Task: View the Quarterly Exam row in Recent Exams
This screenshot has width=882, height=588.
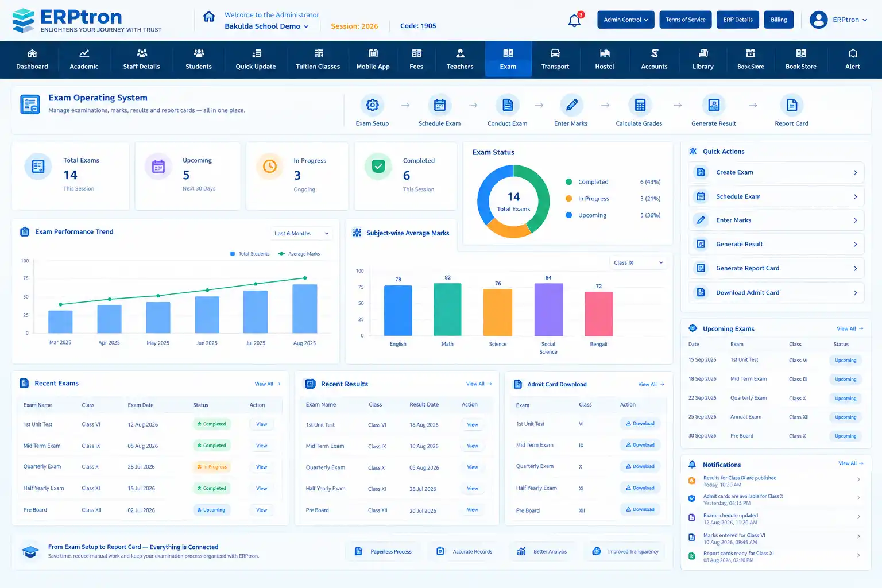Action: click(261, 467)
